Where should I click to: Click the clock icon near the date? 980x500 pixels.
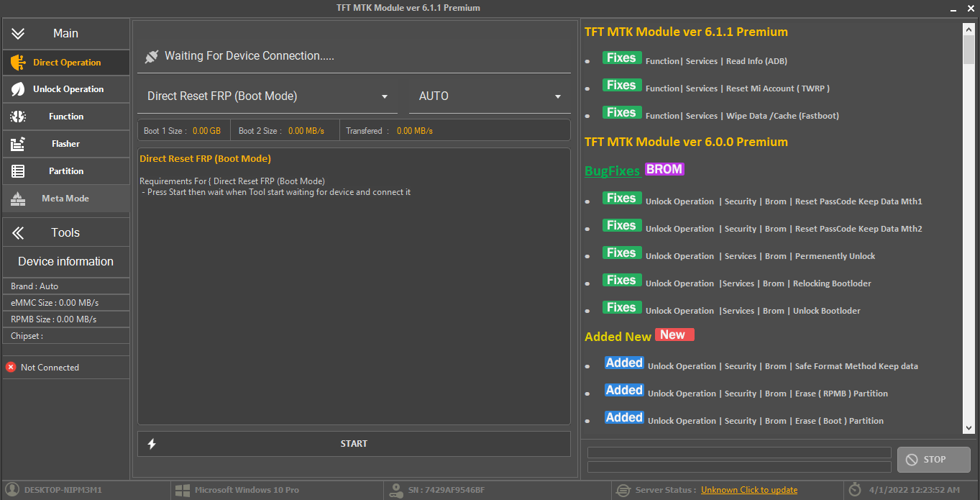(x=854, y=490)
